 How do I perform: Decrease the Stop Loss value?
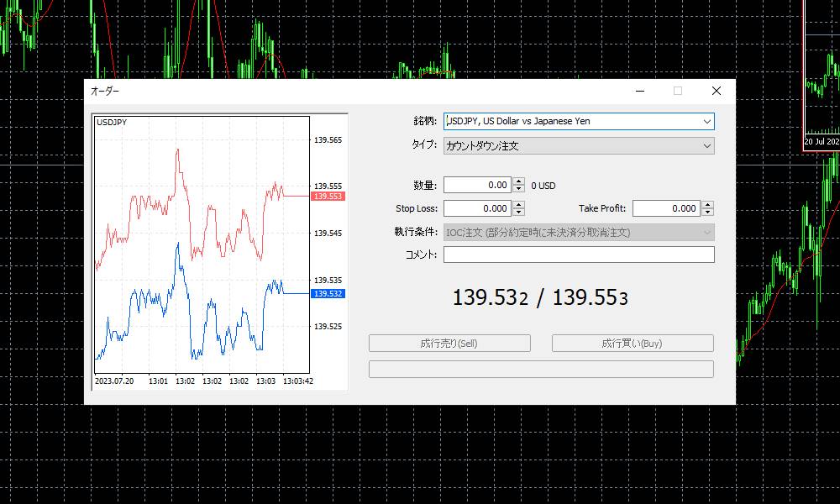[x=517, y=212]
